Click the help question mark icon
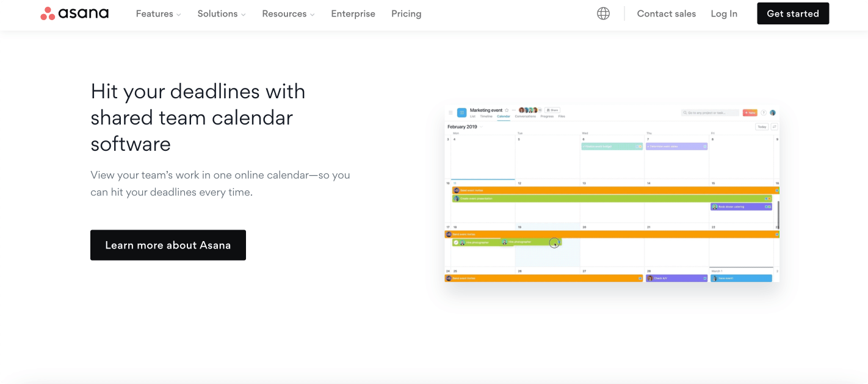Screen dimensions: 868x384 (764, 113)
